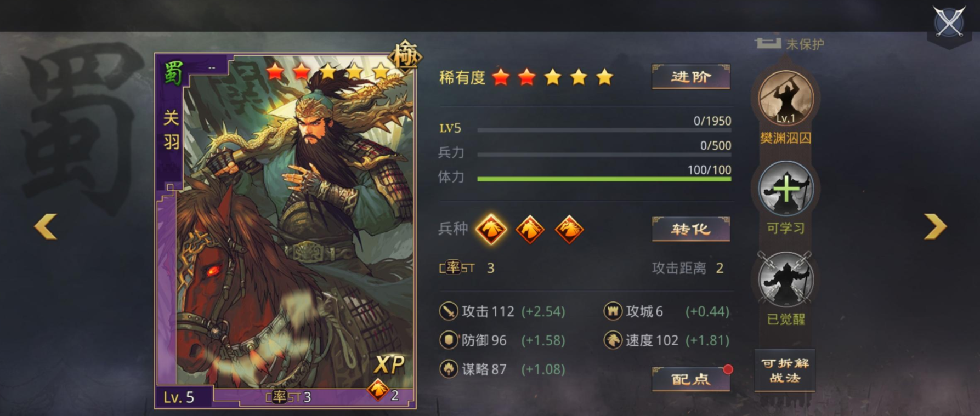
Task: Go to previous hero with left arrow
Action: click(x=46, y=226)
